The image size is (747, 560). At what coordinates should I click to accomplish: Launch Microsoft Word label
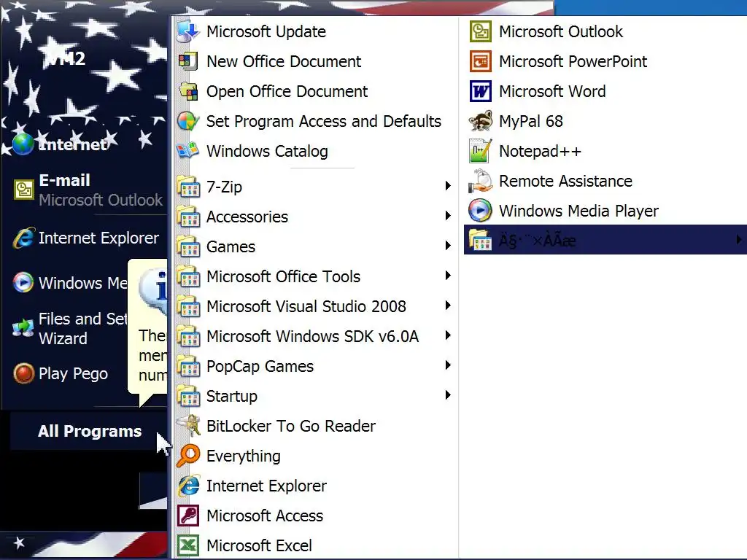552,91
